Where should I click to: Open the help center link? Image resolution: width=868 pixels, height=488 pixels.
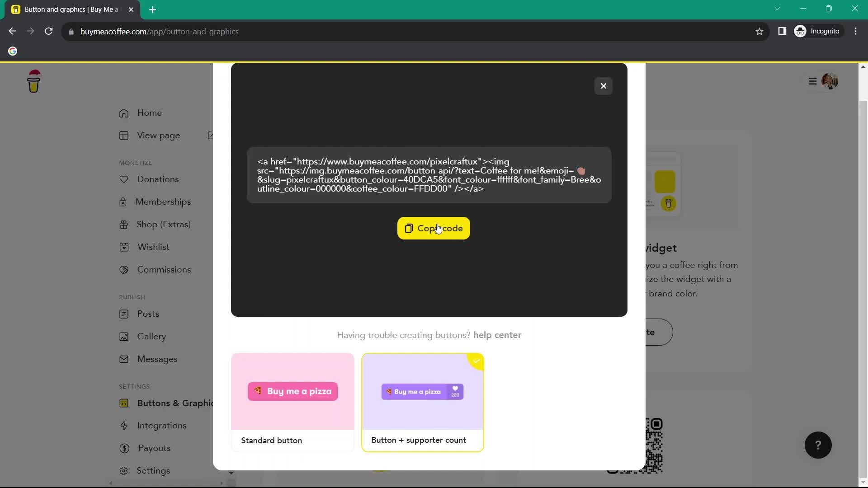(x=497, y=335)
